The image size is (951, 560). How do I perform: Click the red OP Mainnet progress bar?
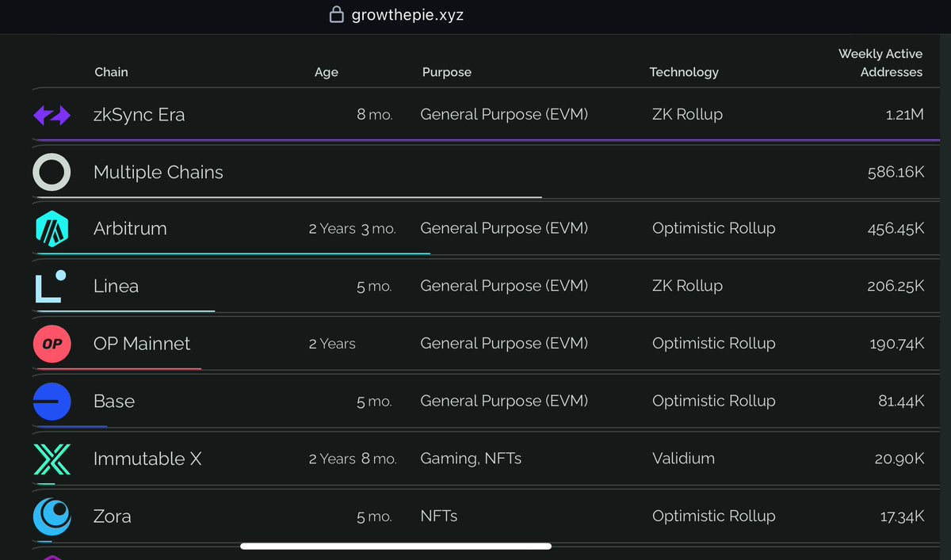[118, 368]
